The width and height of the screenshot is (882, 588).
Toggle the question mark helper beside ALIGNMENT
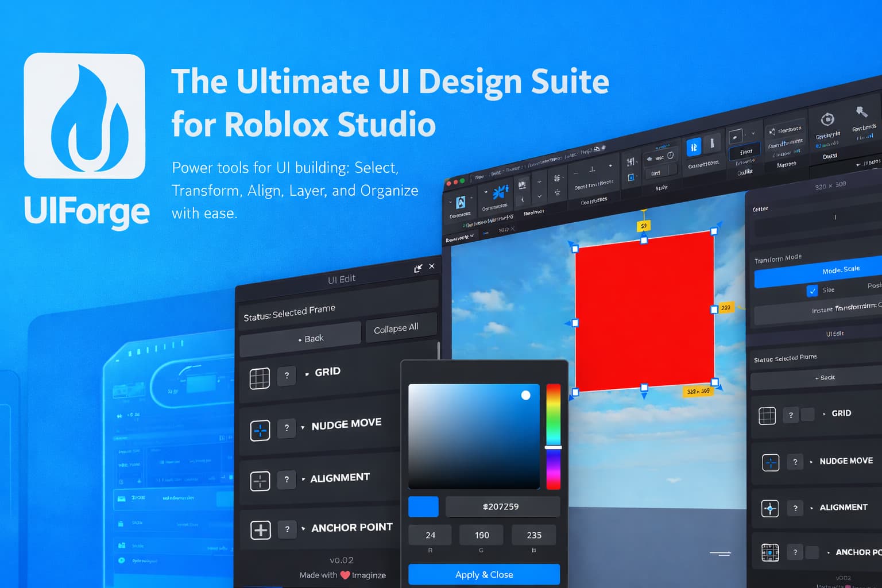pyautogui.click(x=287, y=480)
